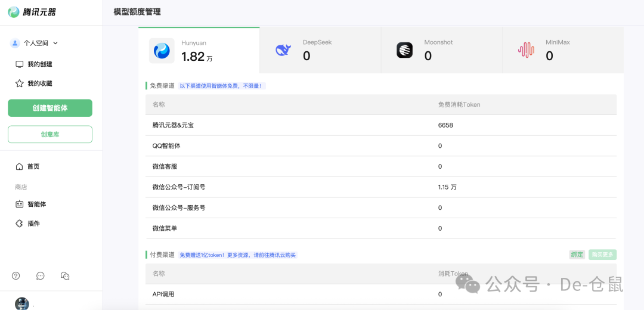The image size is (644, 310).
Task: Click the house icon beside 首页
Action: 19,167
